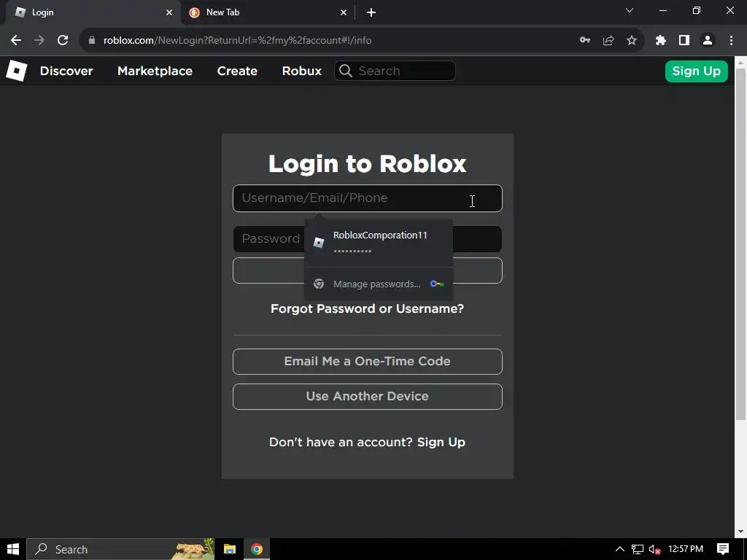747x560 pixels.
Task: Click Use Another Device button
Action: [x=368, y=396]
